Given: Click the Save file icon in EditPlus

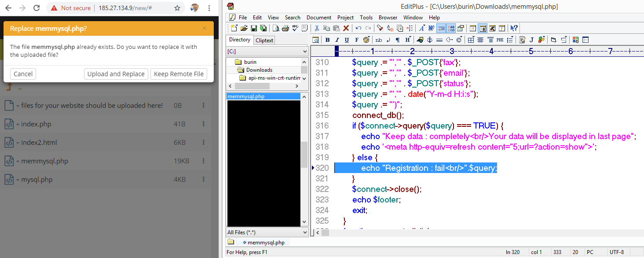Looking at the screenshot, I should click(254, 28).
